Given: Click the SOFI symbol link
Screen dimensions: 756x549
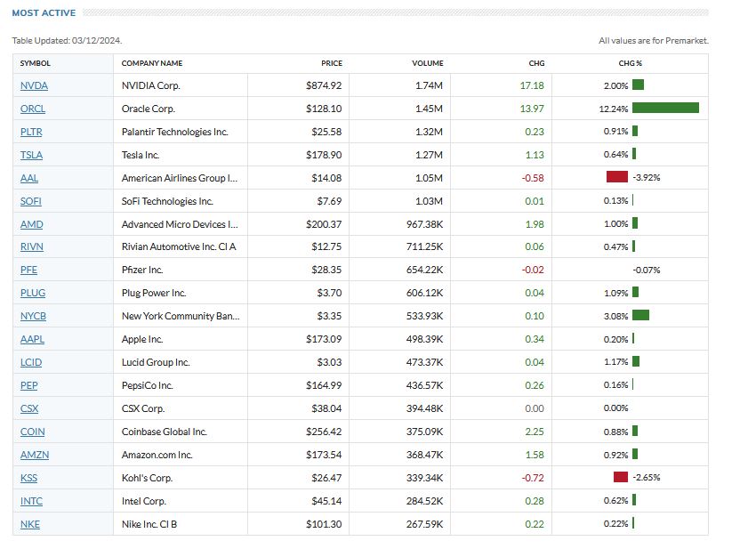Looking at the screenshot, I should (31, 201).
